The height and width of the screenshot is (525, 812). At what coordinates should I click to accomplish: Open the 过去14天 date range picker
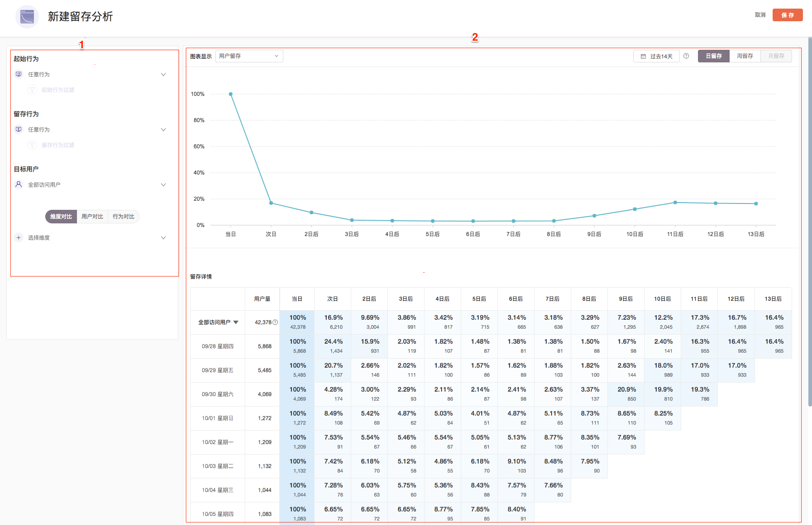click(656, 56)
